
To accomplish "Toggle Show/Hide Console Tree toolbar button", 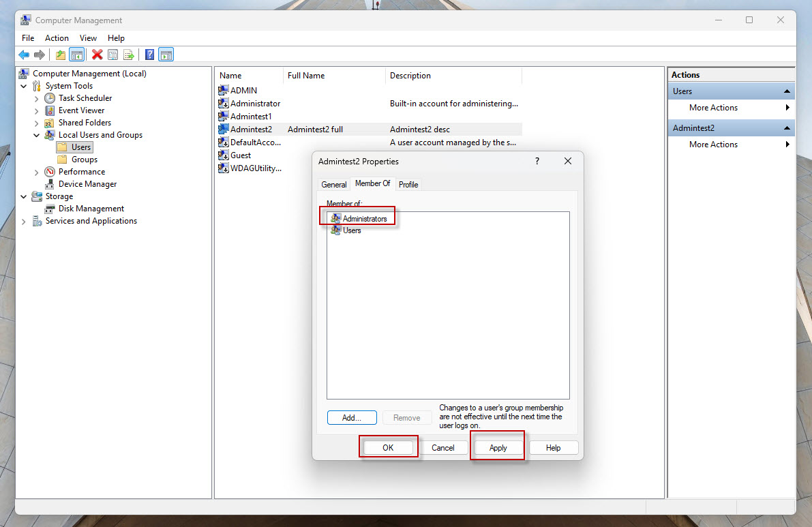I will tap(76, 55).
